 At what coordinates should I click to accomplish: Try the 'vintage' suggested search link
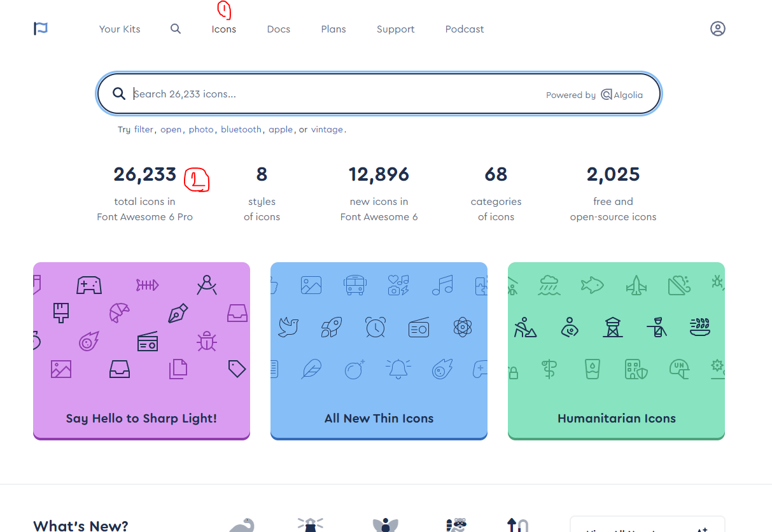tap(327, 129)
